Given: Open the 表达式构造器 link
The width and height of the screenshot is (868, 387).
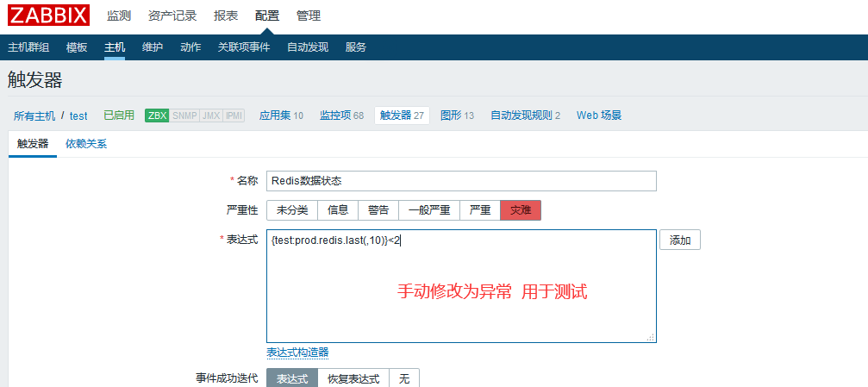Looking at the screenshot, I should click(297, 352).
